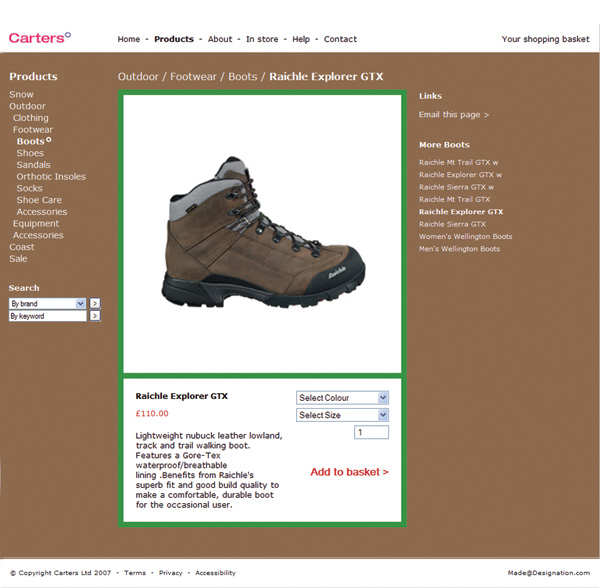Click the Carters logo
The height and width of the screenshot is (588, 600).
pyautogui.click(x=39, y=38)
